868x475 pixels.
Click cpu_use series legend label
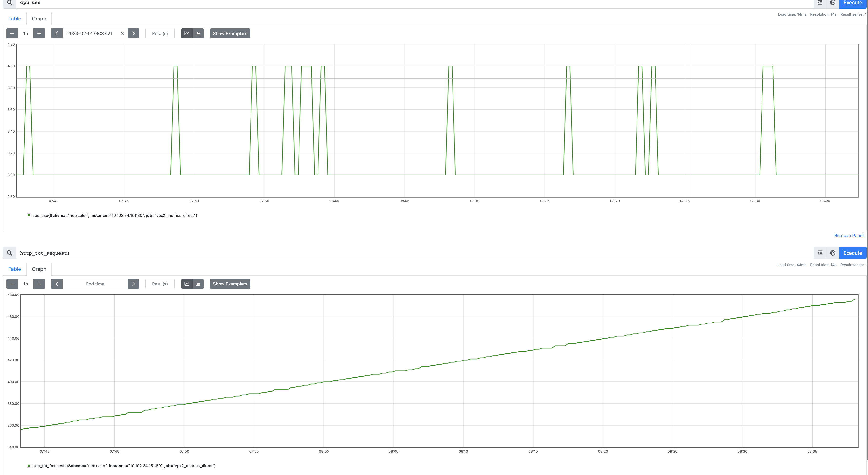pyautogui.click(x=115, y=215)
